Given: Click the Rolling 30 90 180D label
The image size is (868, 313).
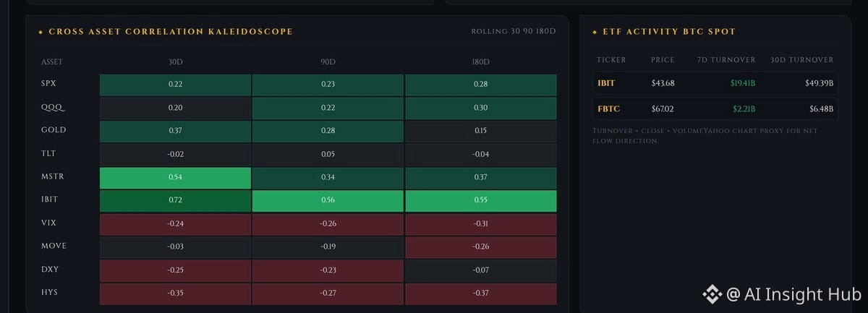Looking at the screenshot, I should click(514, 32).
